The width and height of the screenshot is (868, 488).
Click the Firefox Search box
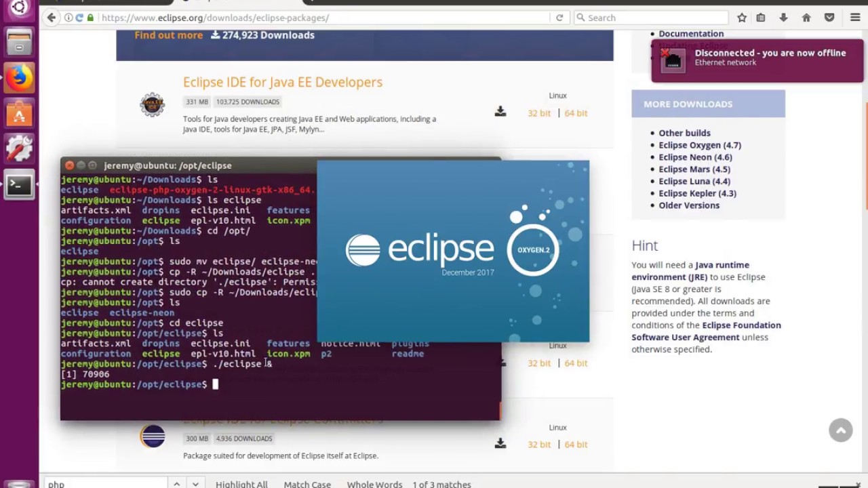point(651,18)
